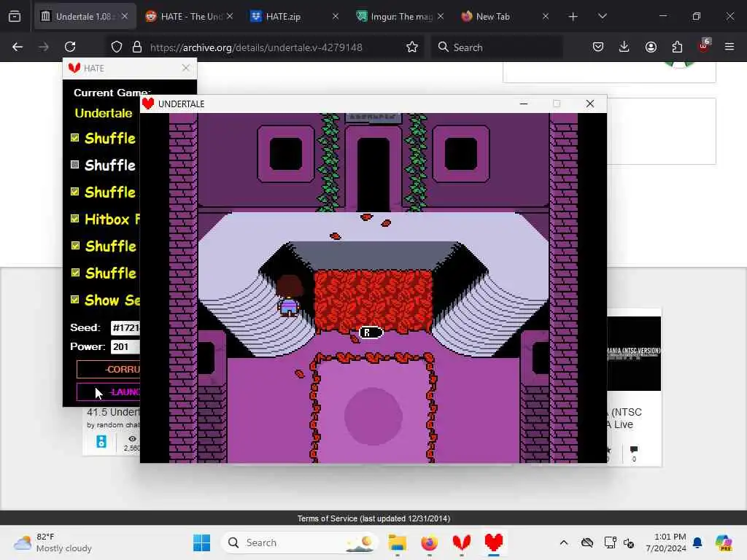Click the Power input field showing 201
This screenshot has height=560, width=747.
(x=125, y=346)
